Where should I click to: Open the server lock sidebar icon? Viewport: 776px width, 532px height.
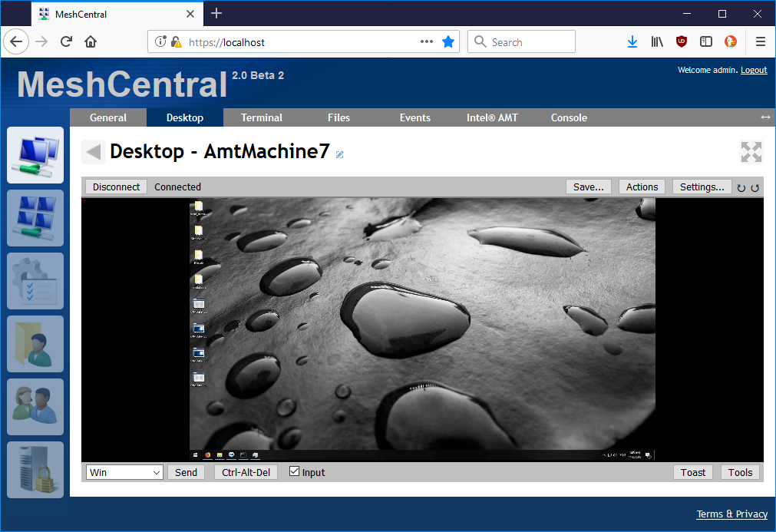[x=35, y=470]
